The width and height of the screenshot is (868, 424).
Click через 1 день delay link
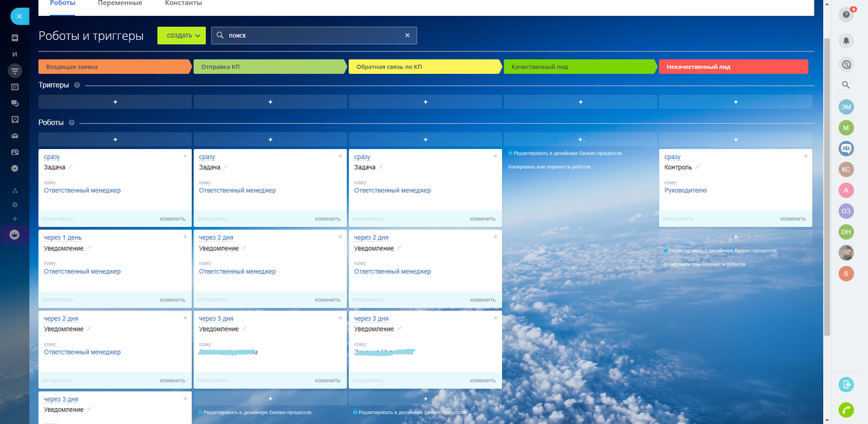tap(63, 237)
